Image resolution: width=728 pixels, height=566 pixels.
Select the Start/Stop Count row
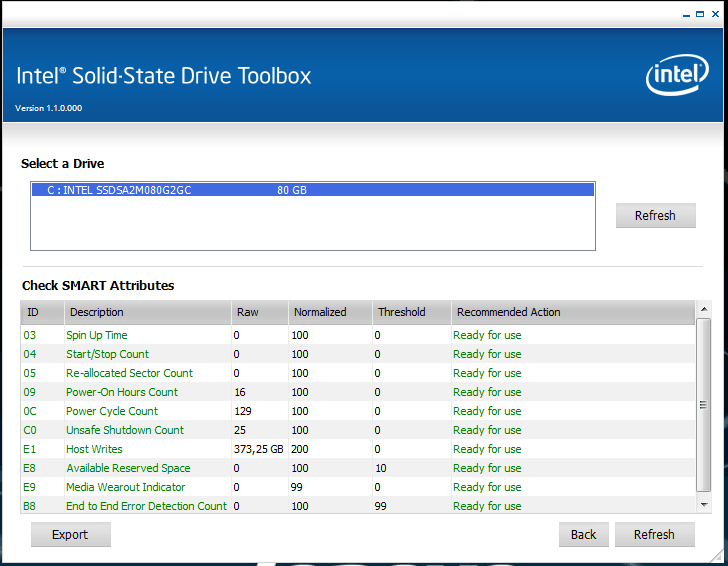358,354
